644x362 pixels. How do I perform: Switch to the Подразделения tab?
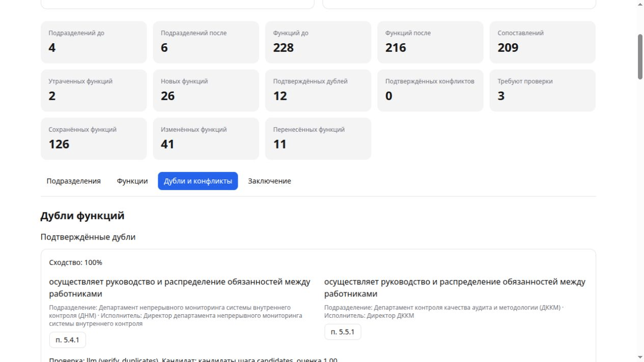click(x=73, y=181)
